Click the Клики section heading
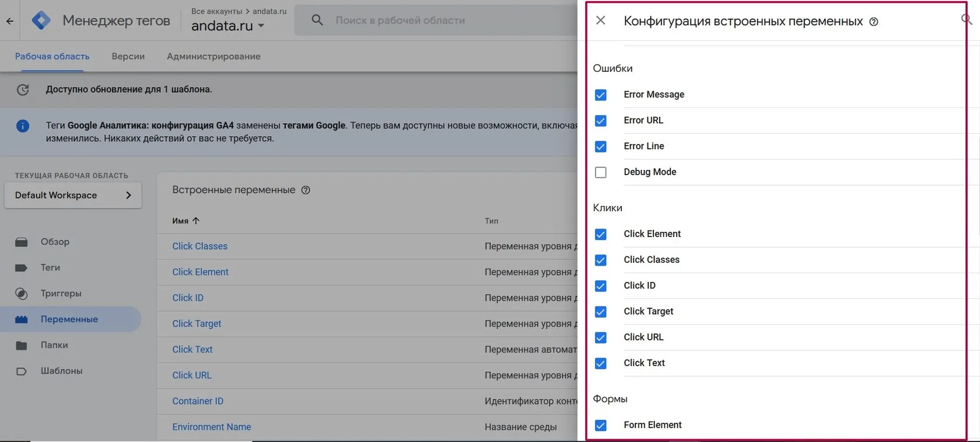Image resolution: width=980 pixels, height=442 pixels. point(607,208)
